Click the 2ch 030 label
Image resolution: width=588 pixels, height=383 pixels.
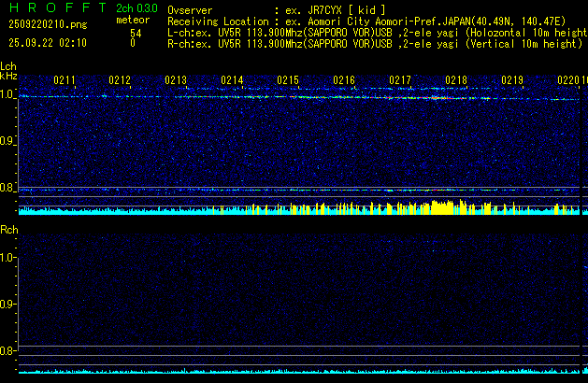(136, 8)
